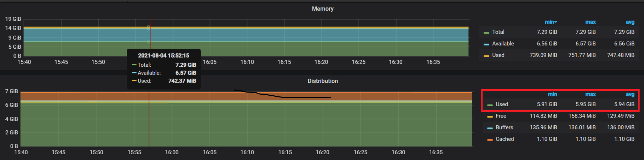This screenshot has height=160, width=644.
Task: Open the Memory panel title menu
Action: pyautogui.click(x=323, y=9)
